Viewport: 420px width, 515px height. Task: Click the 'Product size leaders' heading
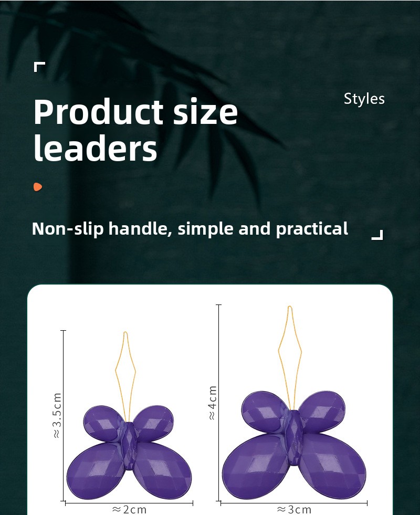(x=135, y=130)
